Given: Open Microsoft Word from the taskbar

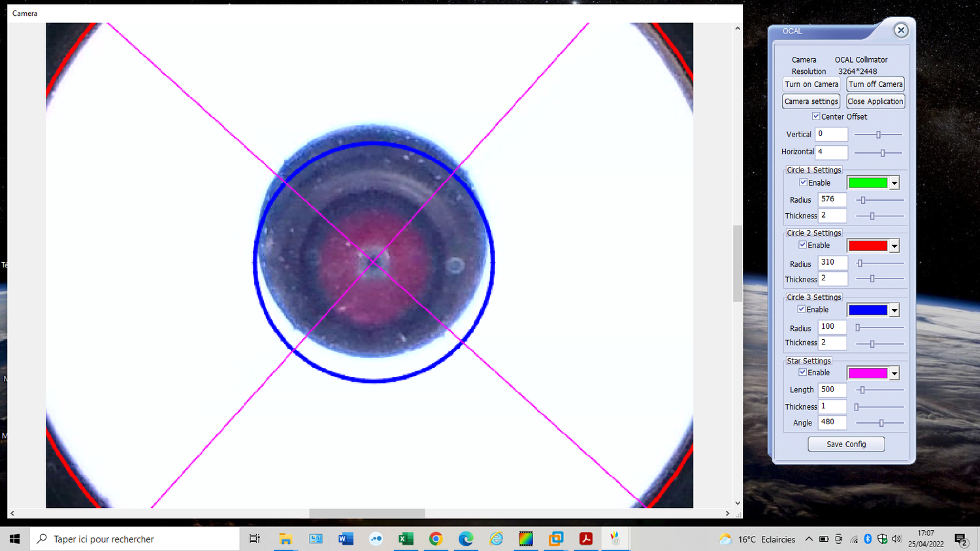Looking at the screenshot, I should pos(345,539).
